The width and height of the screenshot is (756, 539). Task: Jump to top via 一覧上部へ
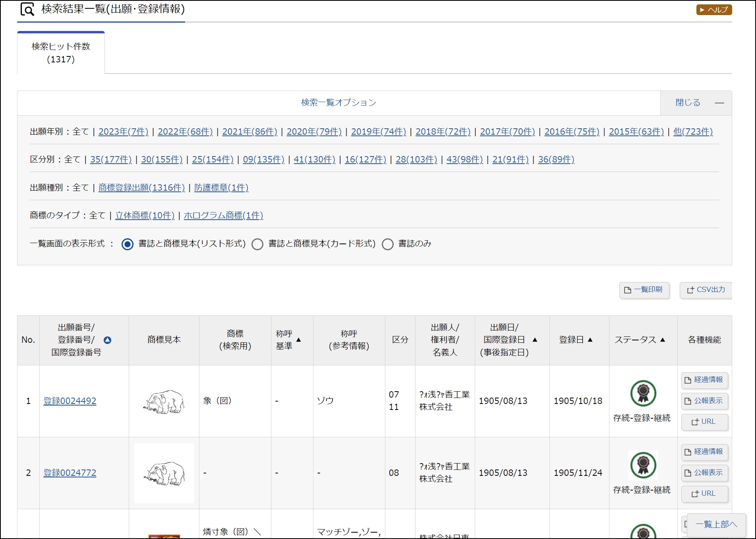tap(716, 524)
